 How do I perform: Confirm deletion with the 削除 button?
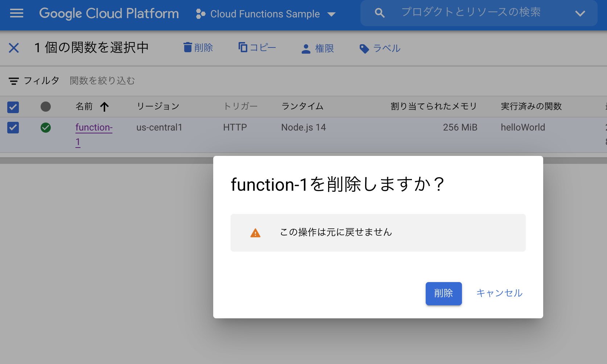(x=443, y=293)
